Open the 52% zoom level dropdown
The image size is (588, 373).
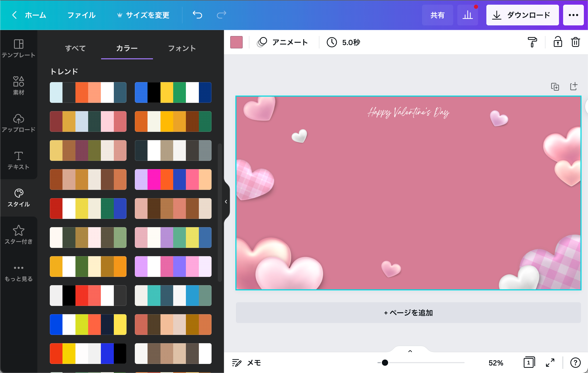496,363
